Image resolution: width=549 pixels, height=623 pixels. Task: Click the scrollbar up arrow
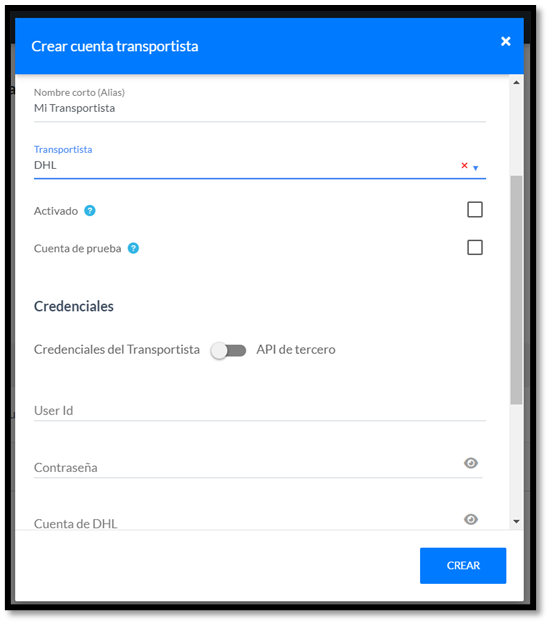(x=516, y=83)
